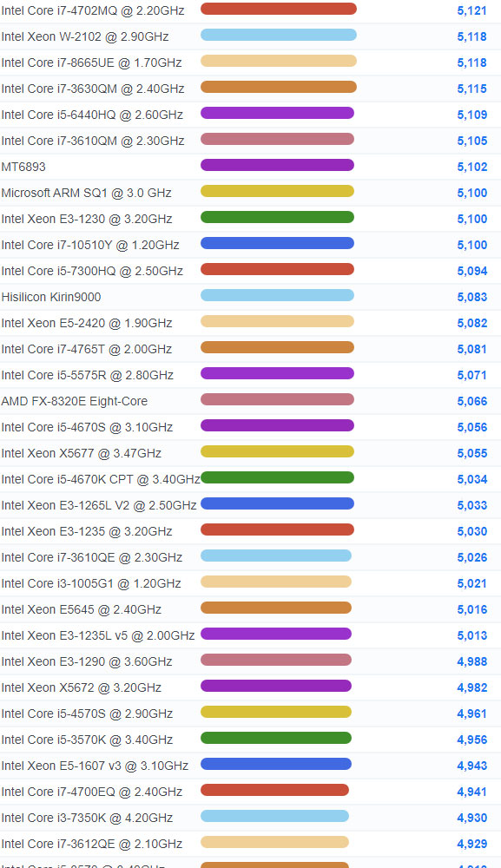Select Intel Core i3-1005G1 @ 1.20GHz
This screenshot has height=868, width=501.
[x=91, y=583]
